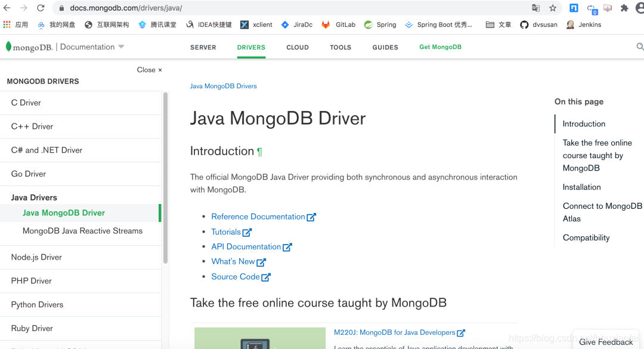Viewport: 644px width, 349px height.
Task: Jump to Take the free online course section
Action: point(597,155)
